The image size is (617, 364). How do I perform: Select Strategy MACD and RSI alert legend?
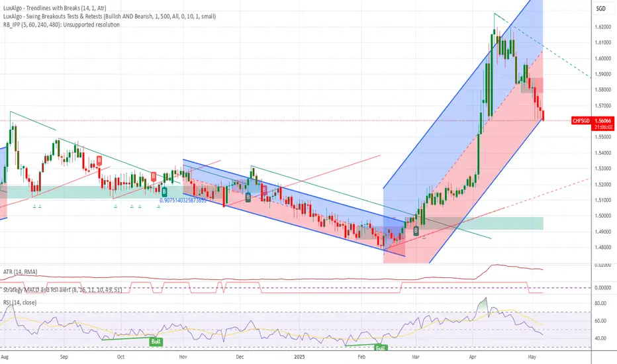tap(63, 290)
